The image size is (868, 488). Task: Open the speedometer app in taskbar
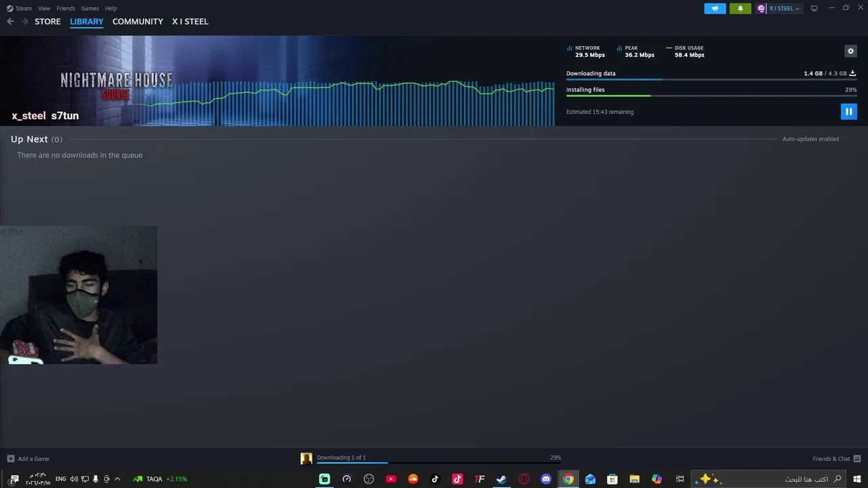pyautogui.click(x=347, y=479)
